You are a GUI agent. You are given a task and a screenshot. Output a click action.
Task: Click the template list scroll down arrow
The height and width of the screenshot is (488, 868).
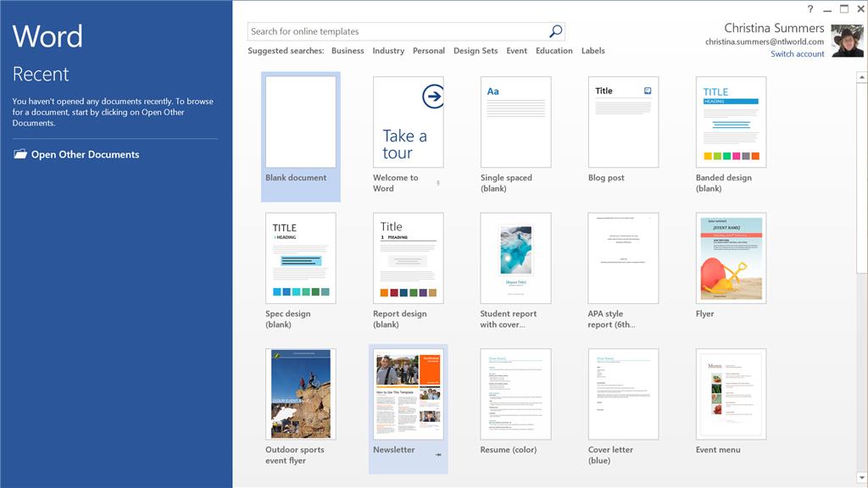pos(862,477)
